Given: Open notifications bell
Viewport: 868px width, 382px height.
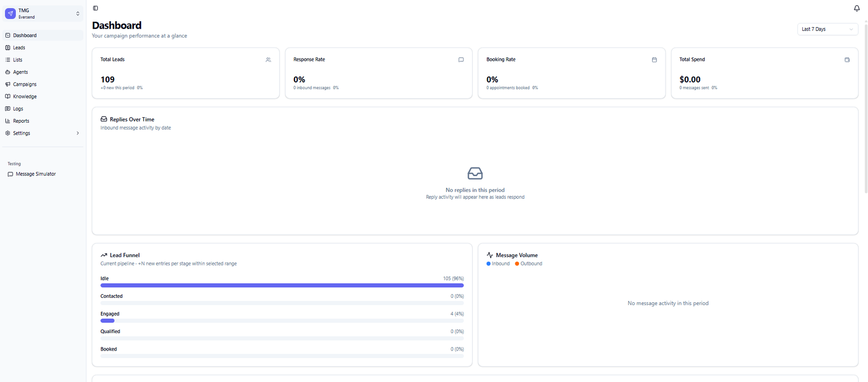Looking at the screenshot, I should (857, 8).
